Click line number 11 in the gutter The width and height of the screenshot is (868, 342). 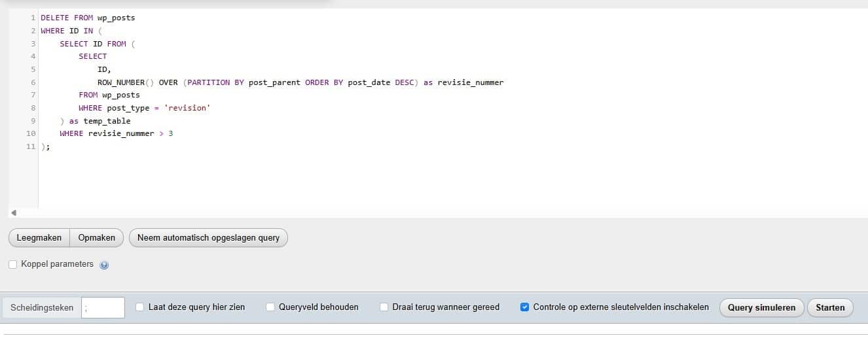coord(31,146)
